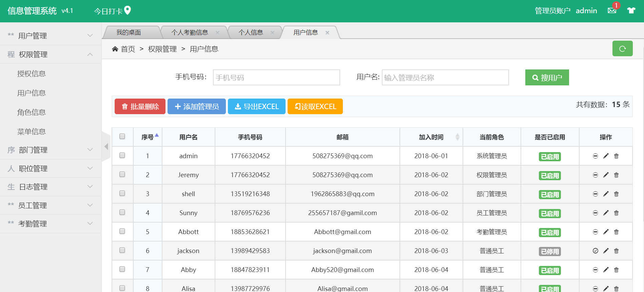Click the 添加管理员 button
Screen dimensions: 644x292
[x=197, y=106]
